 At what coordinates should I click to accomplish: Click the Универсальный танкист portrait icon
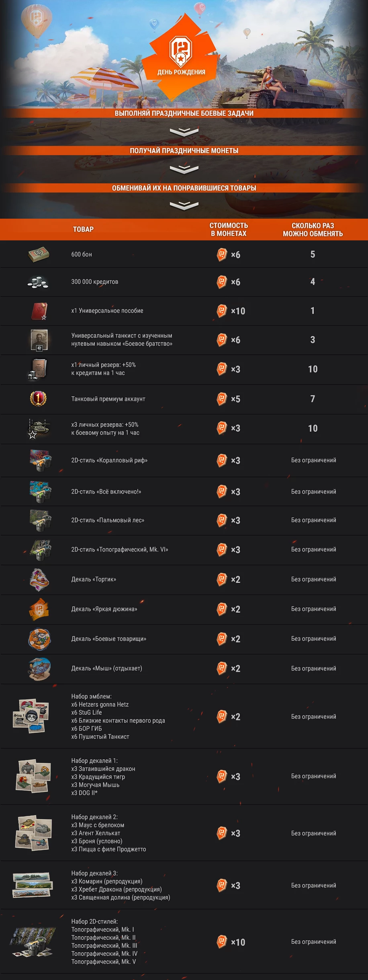39,340
